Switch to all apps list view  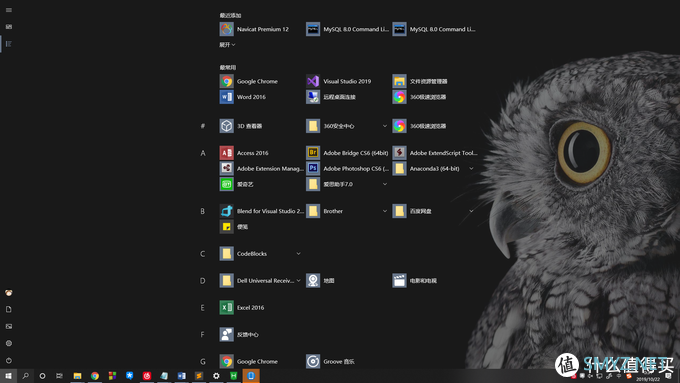[9, 44]
